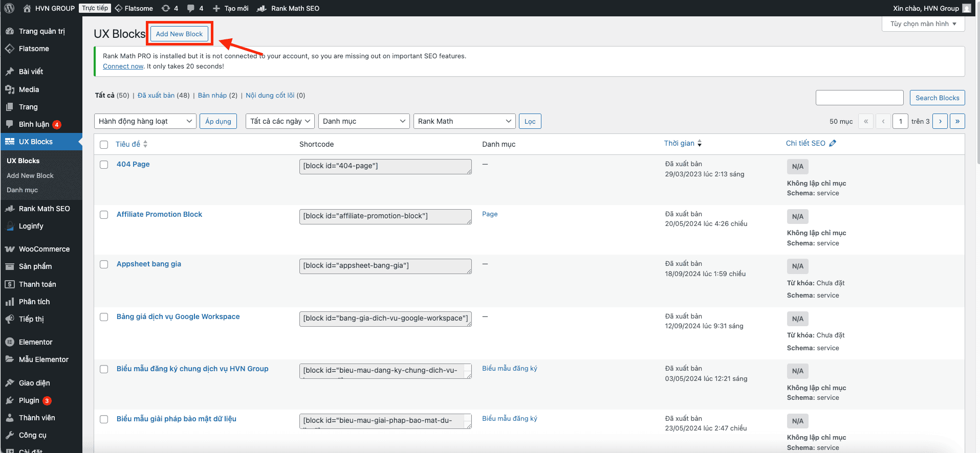The width and height of the screenshot is (980, 453).
Task: Select the Affiliate Promotion Block checkbox
Action: (104, 215)
